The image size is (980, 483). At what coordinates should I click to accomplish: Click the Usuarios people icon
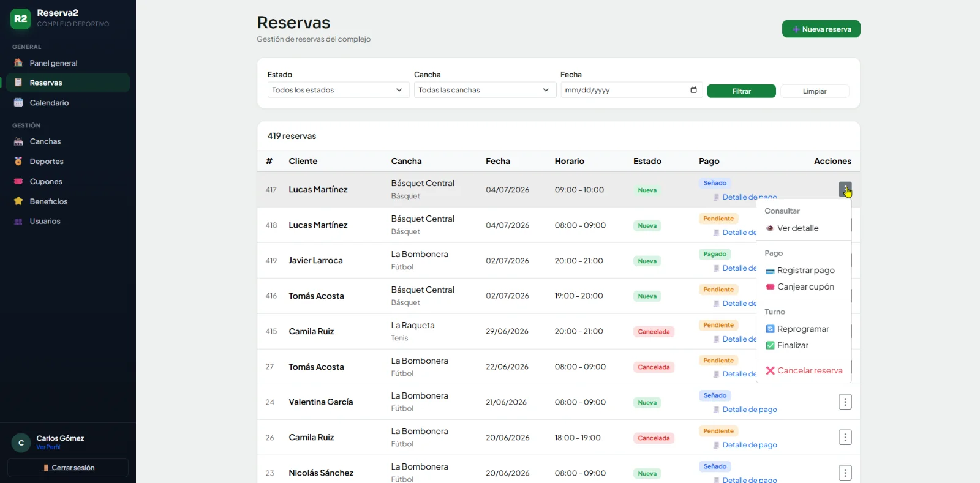[x=18, y=222]
